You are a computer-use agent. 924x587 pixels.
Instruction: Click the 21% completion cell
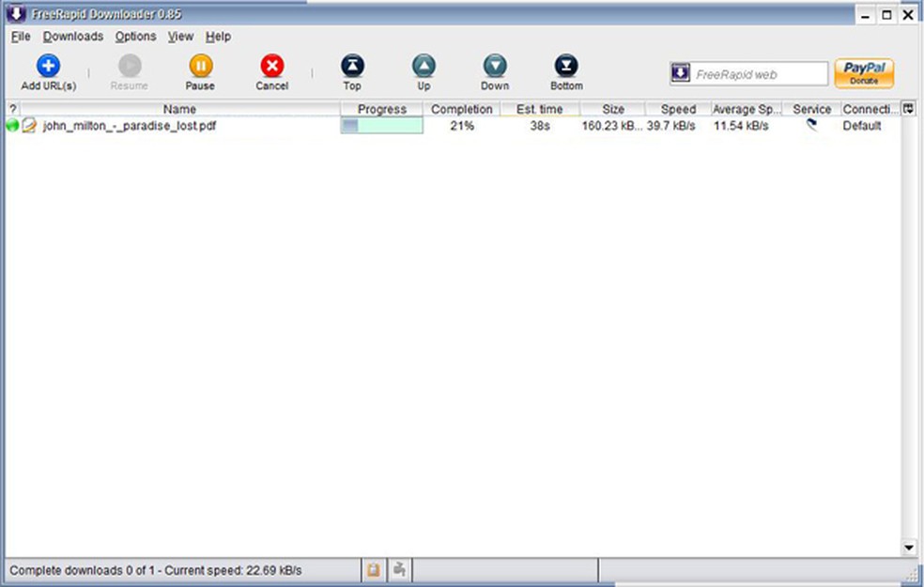tap(461, 126)
